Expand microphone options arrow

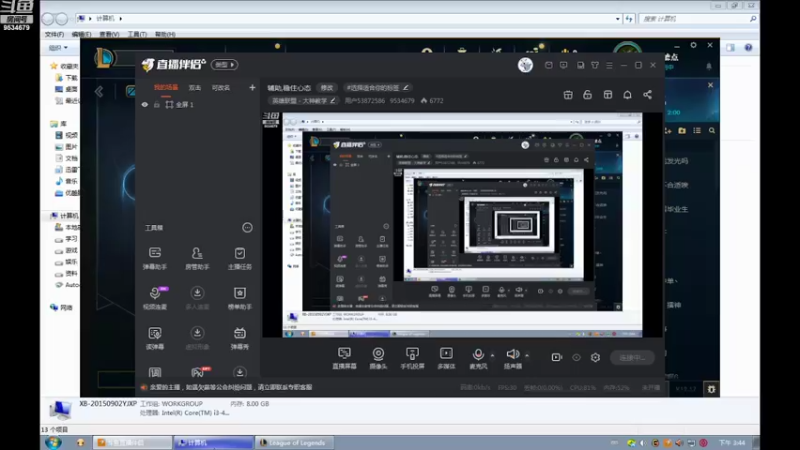pos(492,355)
